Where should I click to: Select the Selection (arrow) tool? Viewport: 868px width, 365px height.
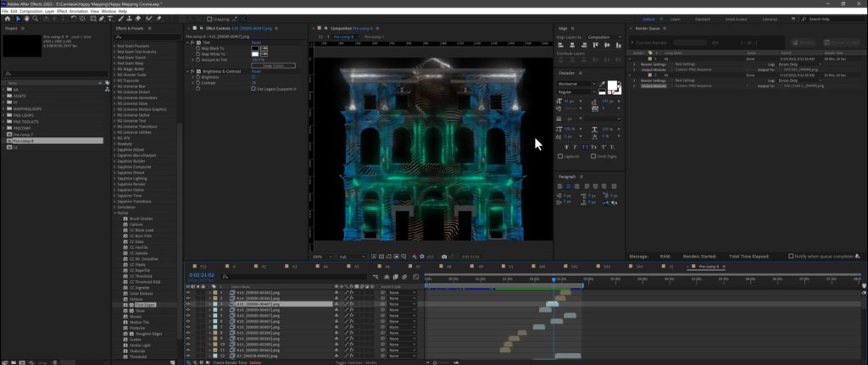[19, 19]
